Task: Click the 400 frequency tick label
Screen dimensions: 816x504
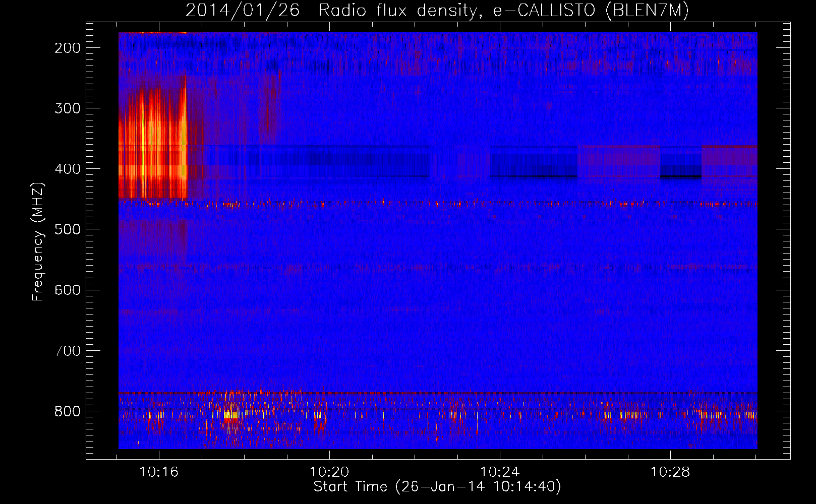Action: (68, 169)
